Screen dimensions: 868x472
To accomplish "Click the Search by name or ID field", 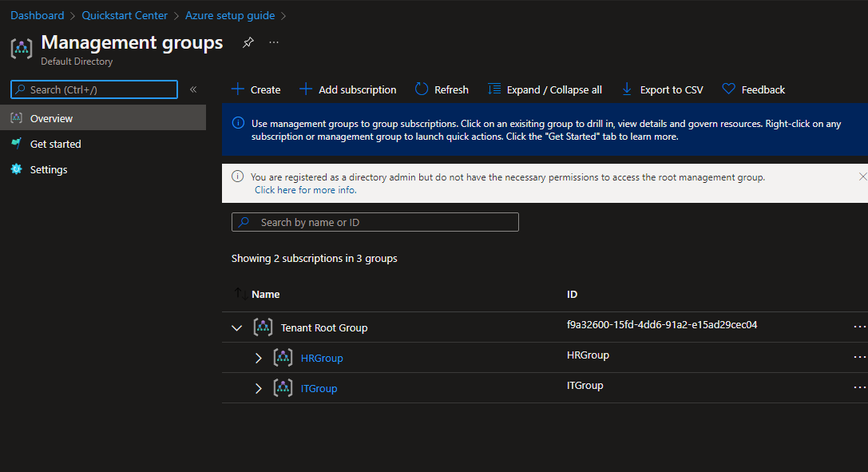I will coord(375,222).
